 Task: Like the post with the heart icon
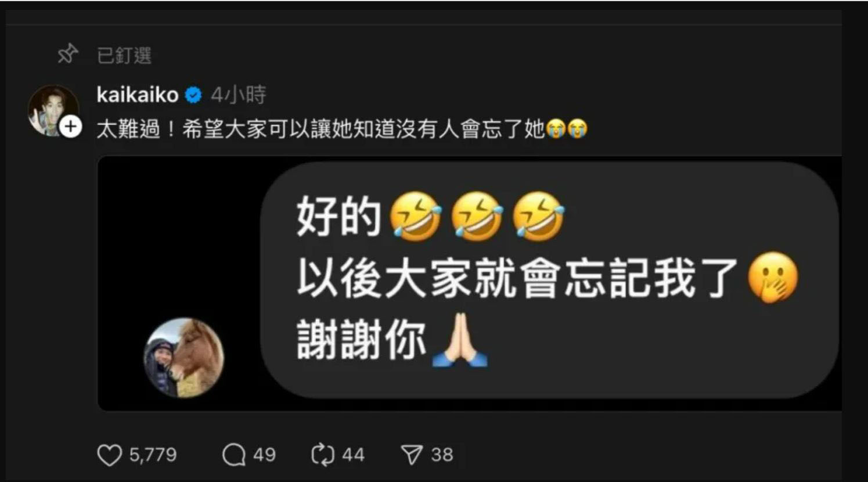109,455
